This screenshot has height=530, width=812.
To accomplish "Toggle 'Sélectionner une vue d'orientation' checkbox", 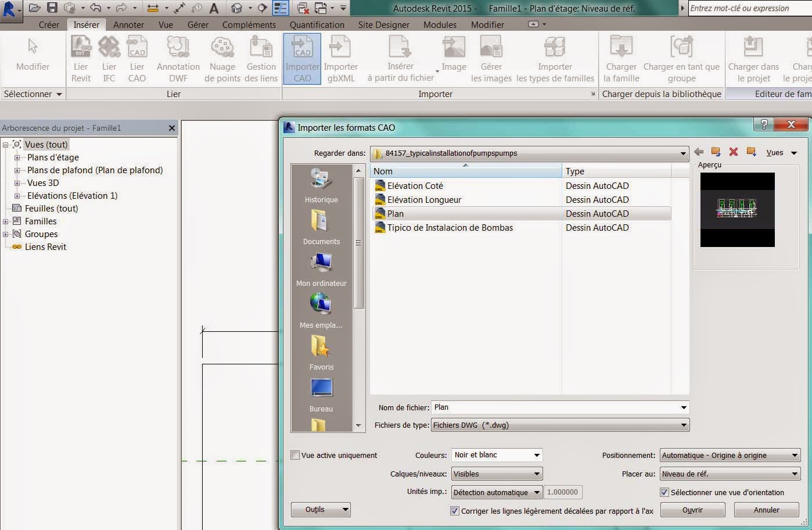I will 664,492.
